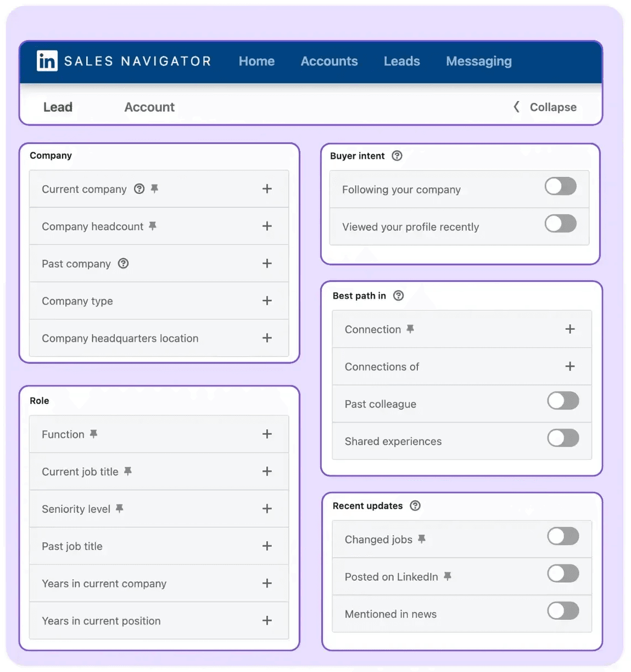This screenshot has height=672, width=631.
Task: Expand Current job title filter plus
Action: (x=267, y=471)
